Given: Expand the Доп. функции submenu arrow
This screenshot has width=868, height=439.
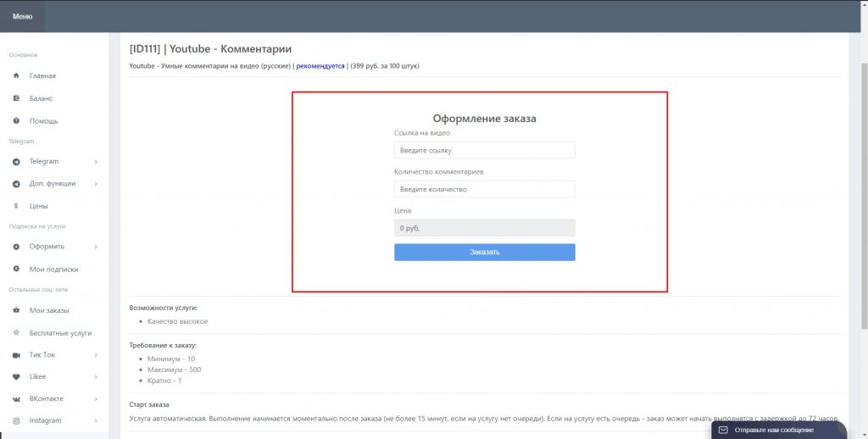Looking at the screenshot, I should click(96, 184).
